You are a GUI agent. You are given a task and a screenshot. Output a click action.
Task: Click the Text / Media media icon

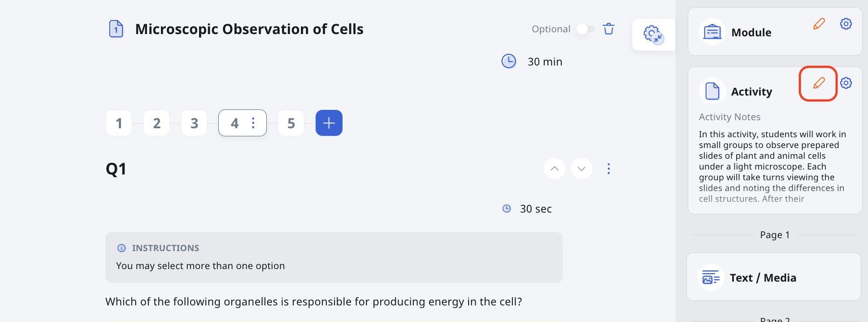click(711, 277)
